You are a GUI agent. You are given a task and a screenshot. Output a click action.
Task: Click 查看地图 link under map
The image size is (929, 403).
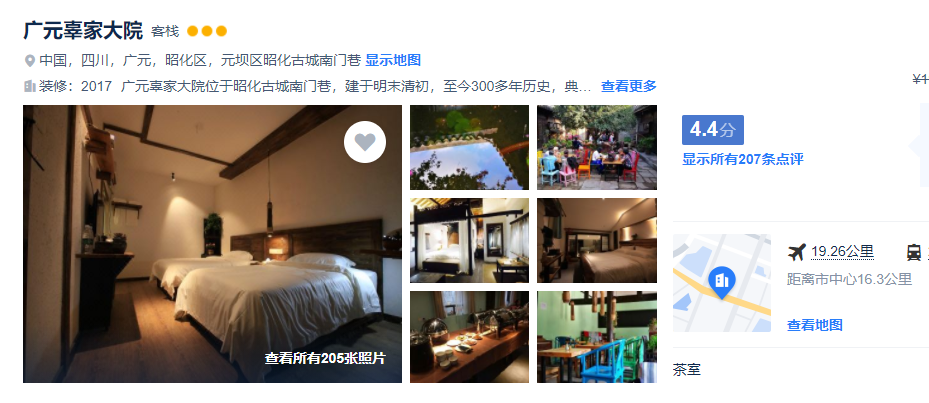[x=814, y=325]
